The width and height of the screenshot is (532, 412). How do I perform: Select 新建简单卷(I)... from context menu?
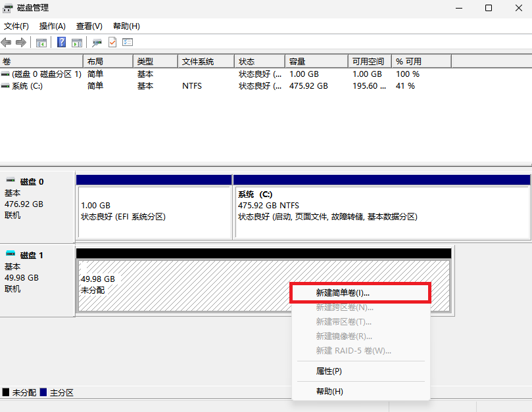pos(343,292)
